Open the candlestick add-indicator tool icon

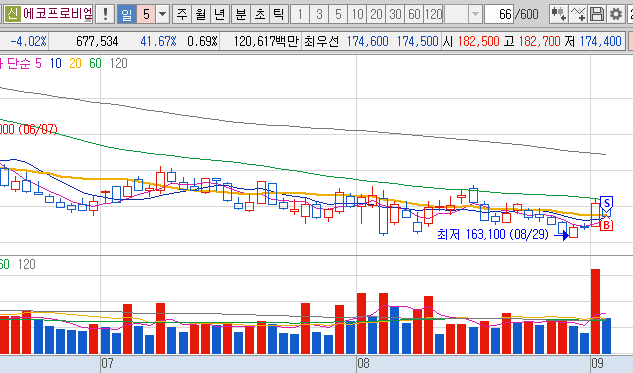[x=559, y=15]
